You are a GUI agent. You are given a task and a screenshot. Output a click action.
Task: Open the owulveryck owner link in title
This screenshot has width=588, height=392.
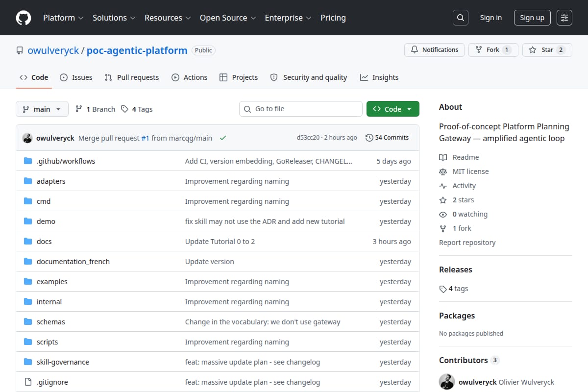tap(53, 50)
